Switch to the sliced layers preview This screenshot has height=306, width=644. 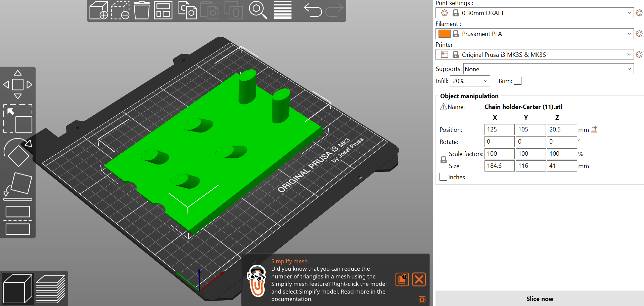(51, 288)
